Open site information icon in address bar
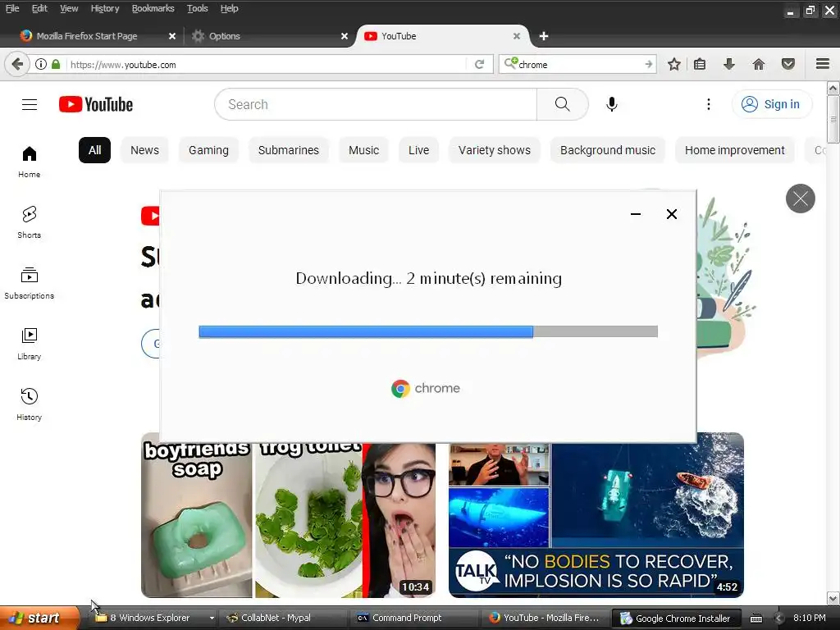Viewport: 840px width, 630px height. click(x=41, y=64)
